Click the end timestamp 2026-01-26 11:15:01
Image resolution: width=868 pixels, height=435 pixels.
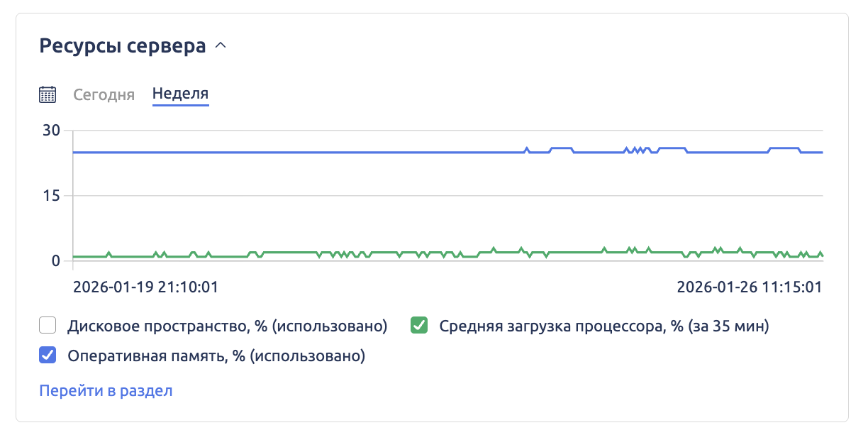[x=750, y=287]
